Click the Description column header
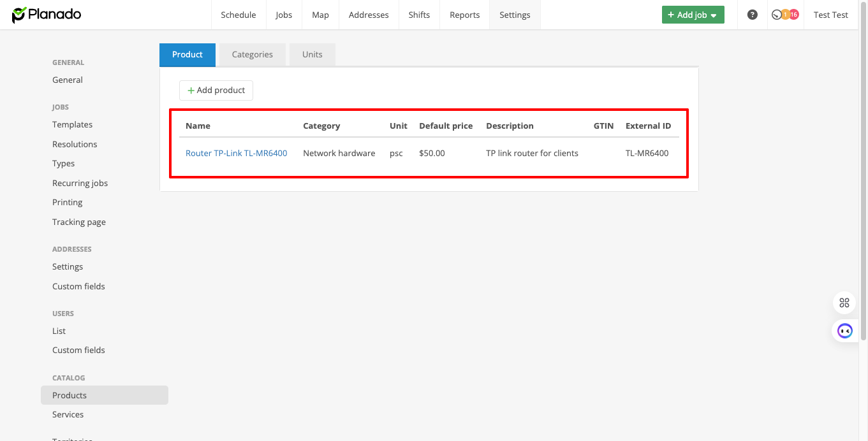The width and height of the screenshot is (868, 441). point(510,126)
